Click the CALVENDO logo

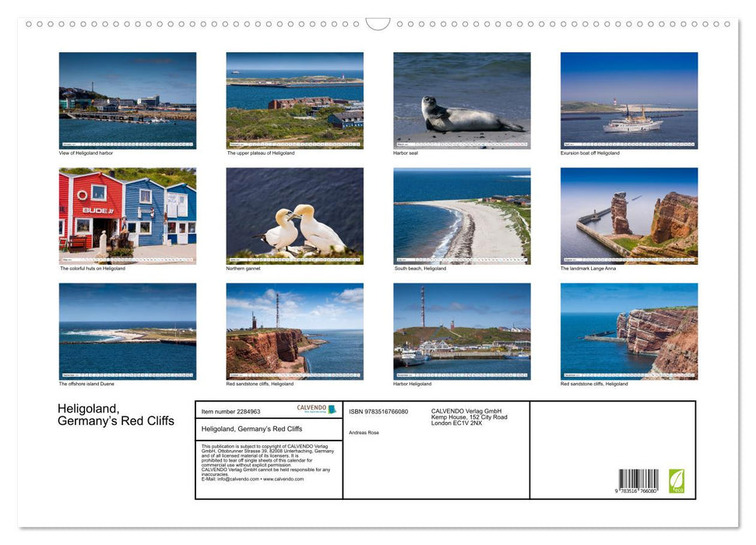click(316, 409)
